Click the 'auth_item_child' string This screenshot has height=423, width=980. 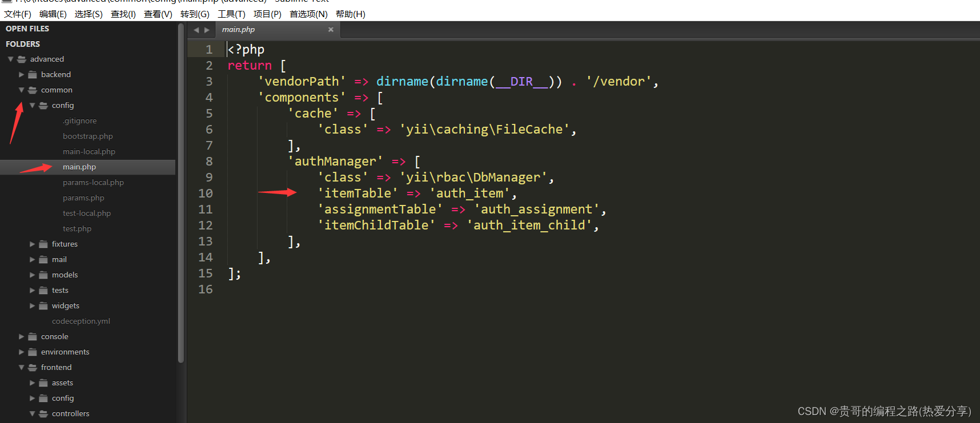[x=529, y=225]
